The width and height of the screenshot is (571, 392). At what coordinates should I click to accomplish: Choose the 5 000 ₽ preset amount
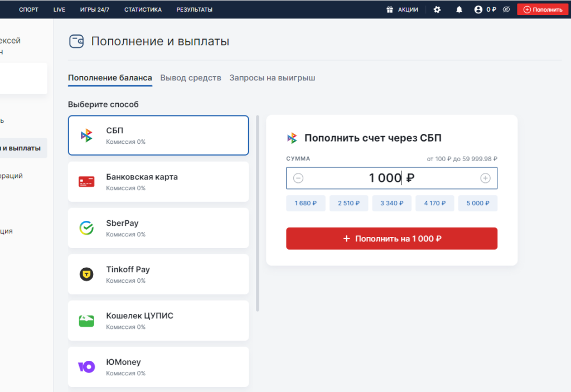pyautogui.click(x=478, y=204)
